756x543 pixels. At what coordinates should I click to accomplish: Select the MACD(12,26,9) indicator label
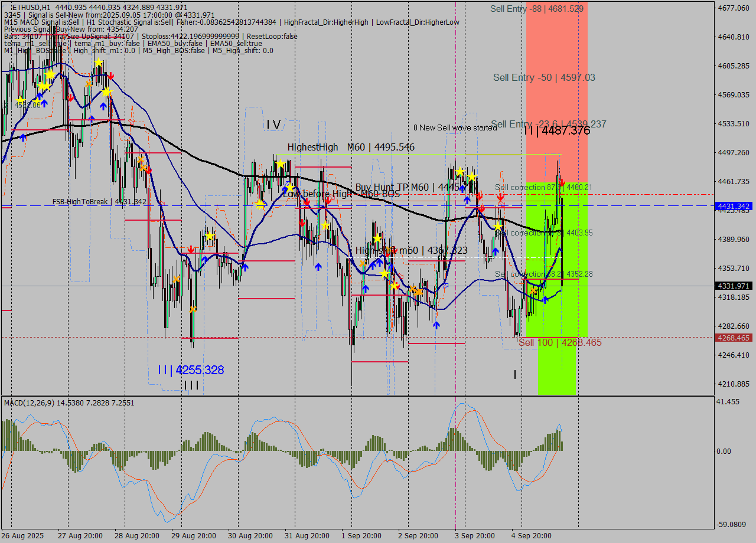35,403
